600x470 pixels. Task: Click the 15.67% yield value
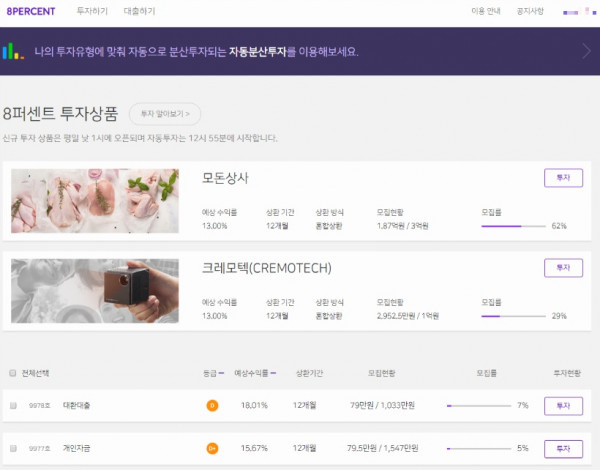254,448
